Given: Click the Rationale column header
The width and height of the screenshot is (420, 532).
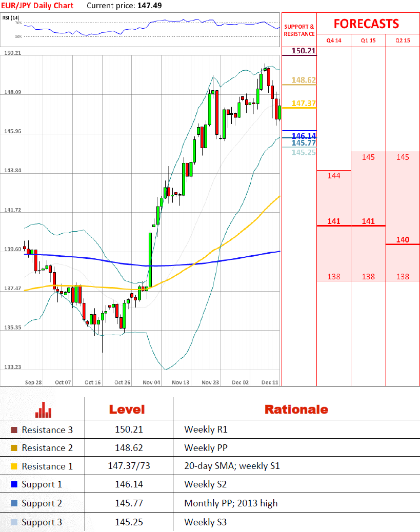Looking at the screenshot, I should [x=296, y=410].
